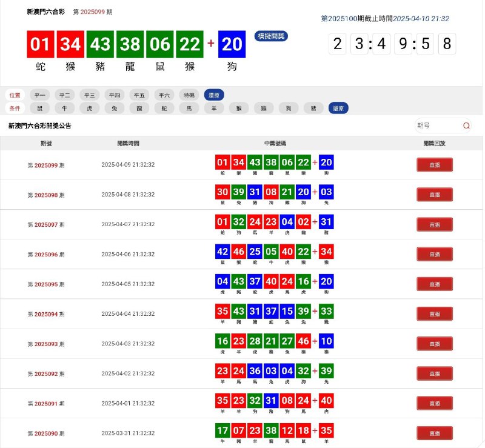Click special number 35 in issue 2025090

click(x=326, y=430)
